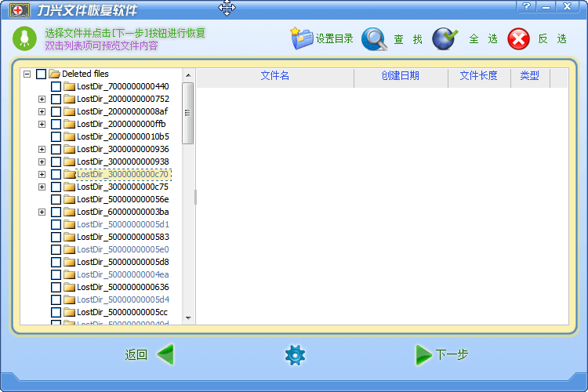This screenshot has width=588, height=392.
Task: Toggle checkbox for LostDir_500000000056e
Action: tap(56, 199)
